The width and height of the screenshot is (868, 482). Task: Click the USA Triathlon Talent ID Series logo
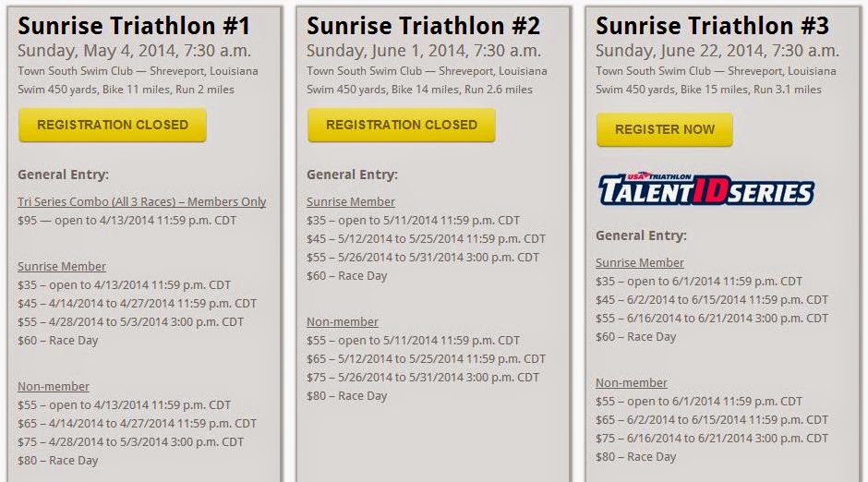[705, 188]
